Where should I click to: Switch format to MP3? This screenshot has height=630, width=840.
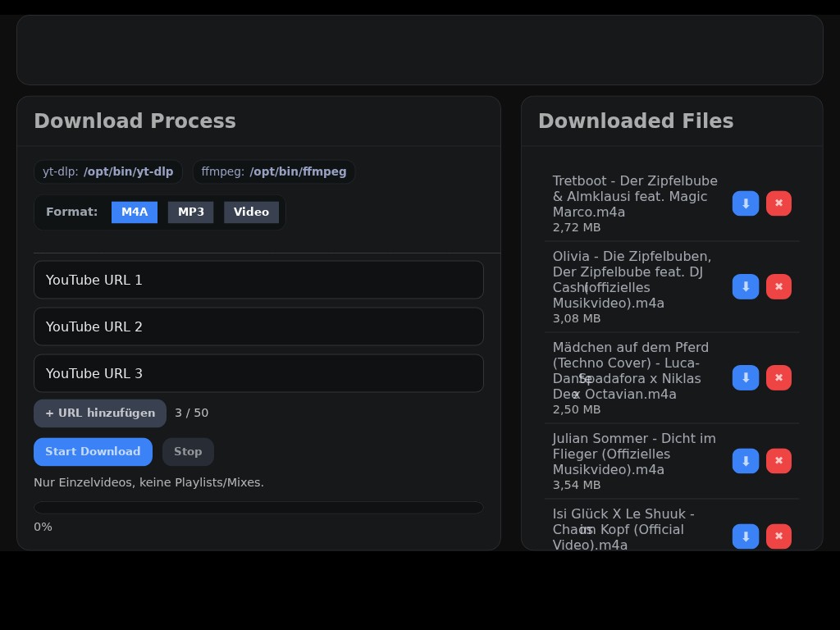[x=190, y=212]
